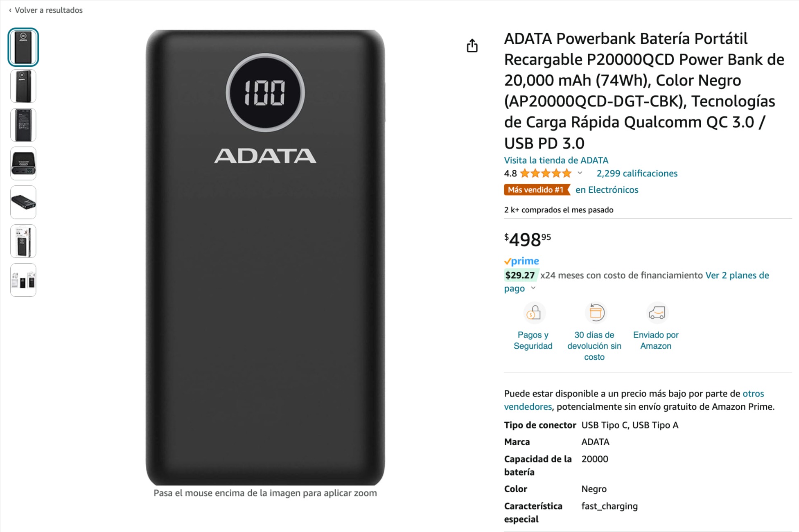The image size is (799, 532).
Task: Click the Pagos y Seguridad lock icon
Action: point(533,313)
